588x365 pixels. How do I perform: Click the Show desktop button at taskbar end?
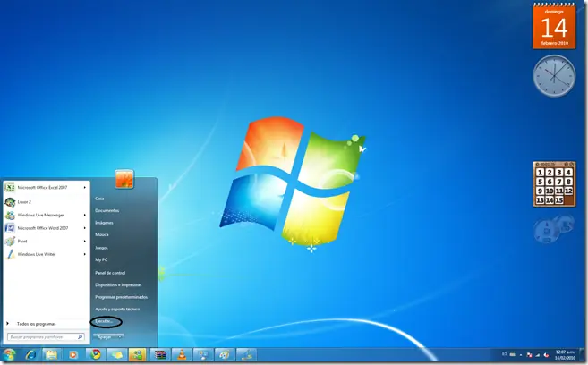pyautogui.click(x=581, y=354)
